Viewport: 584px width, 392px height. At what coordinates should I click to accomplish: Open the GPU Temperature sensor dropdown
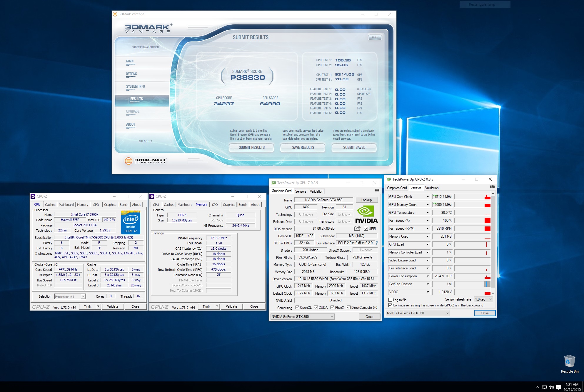[428, 213]
